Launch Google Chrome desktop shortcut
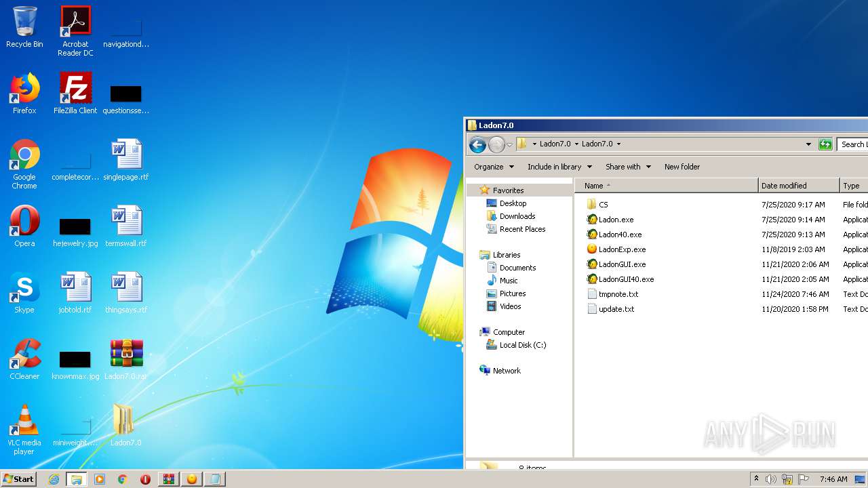Image resolution: width=868 pixels, height=488 pixels. click(x=24, y=165)
